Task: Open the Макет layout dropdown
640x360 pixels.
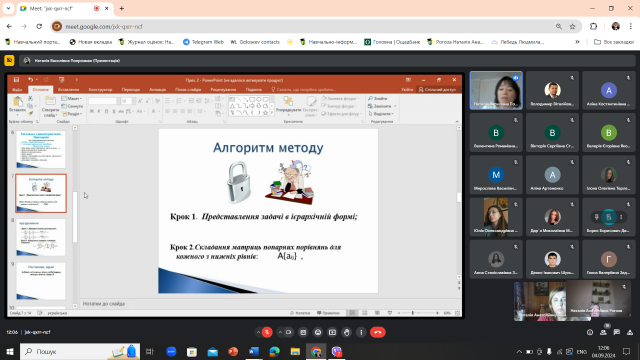Action: point(72,98)
